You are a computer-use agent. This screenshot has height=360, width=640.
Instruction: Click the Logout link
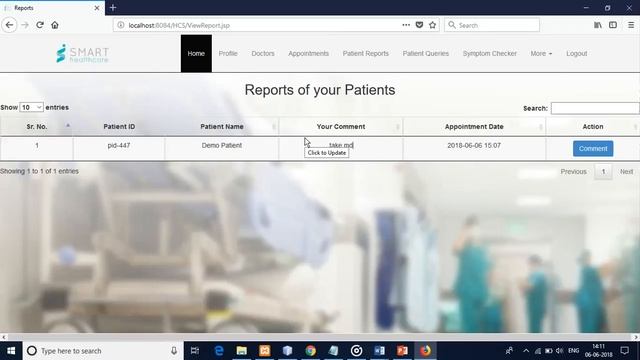tap(577, 53)
